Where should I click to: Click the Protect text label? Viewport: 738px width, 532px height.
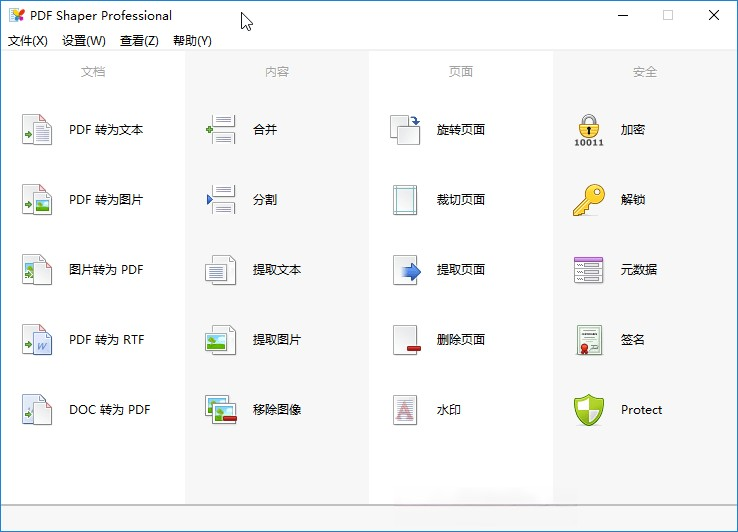click(x=642, y=410)
